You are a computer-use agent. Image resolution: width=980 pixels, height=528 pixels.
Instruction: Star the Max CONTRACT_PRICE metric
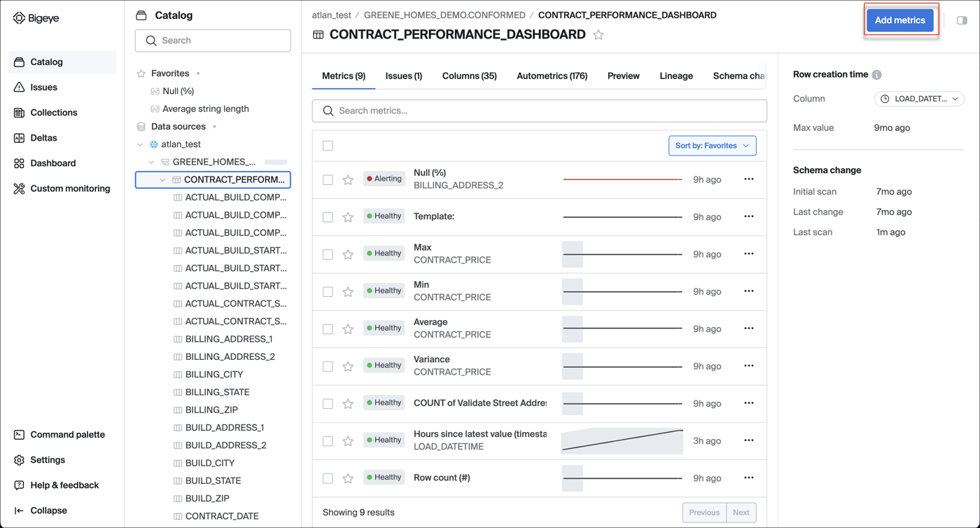pyautogui.click(x=348, y=254)
